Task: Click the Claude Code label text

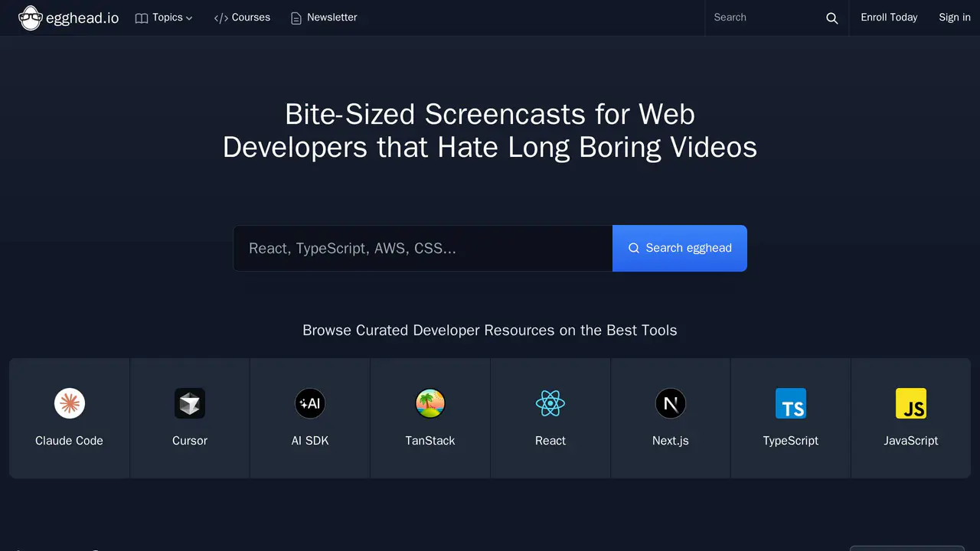Action: pos(69,441)
